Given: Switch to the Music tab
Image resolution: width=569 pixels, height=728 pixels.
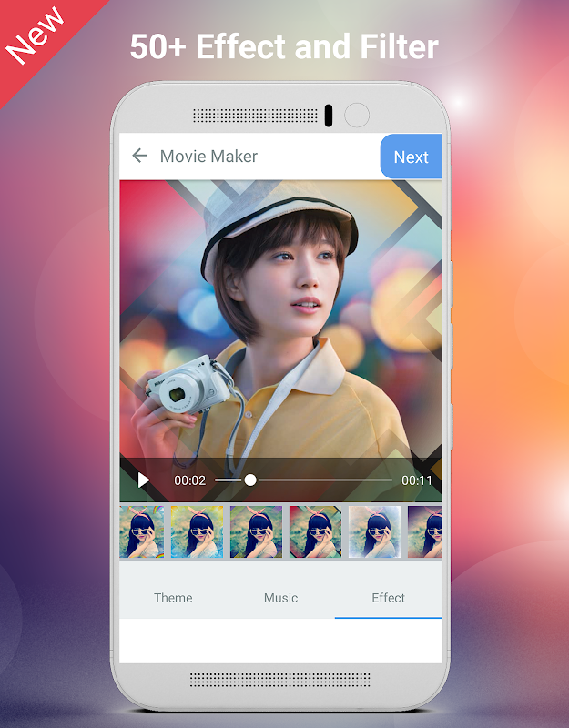Looking at the screenshot, I should [x=281, y=598].
